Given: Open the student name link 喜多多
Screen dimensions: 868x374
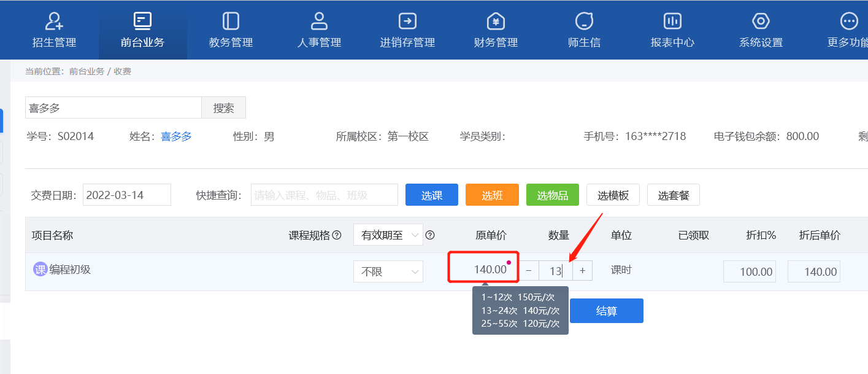Looking at the screenshot, I should (x=176, y=136).
